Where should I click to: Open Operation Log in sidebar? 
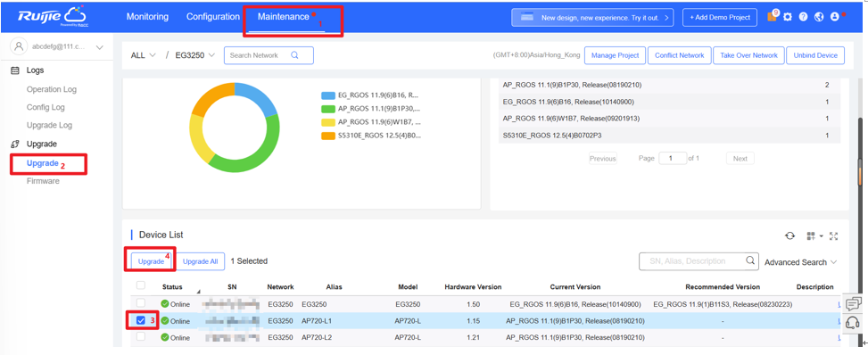click(52, 89)
